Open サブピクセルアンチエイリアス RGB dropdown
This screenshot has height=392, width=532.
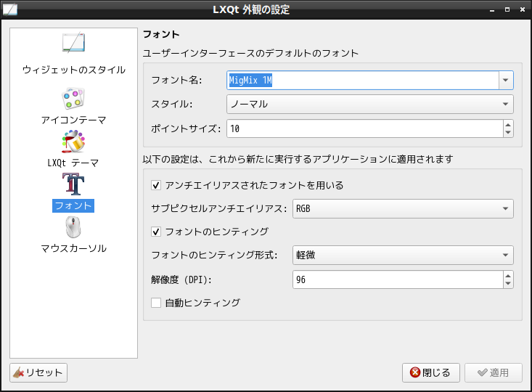(403, 209)
